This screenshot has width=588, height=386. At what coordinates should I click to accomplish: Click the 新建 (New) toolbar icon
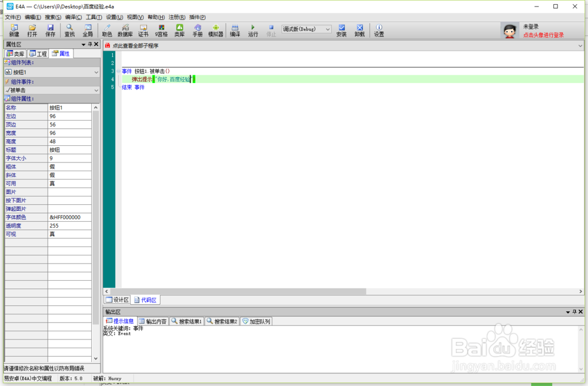pos(14,31)
